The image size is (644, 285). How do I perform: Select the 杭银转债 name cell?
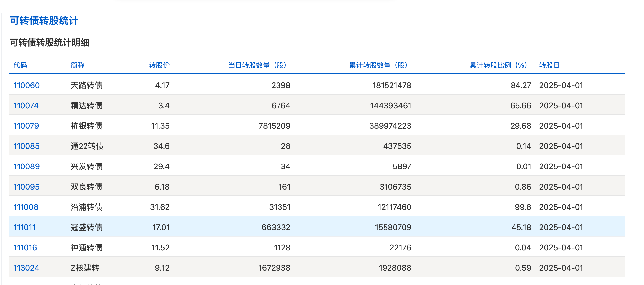point(86,126)
